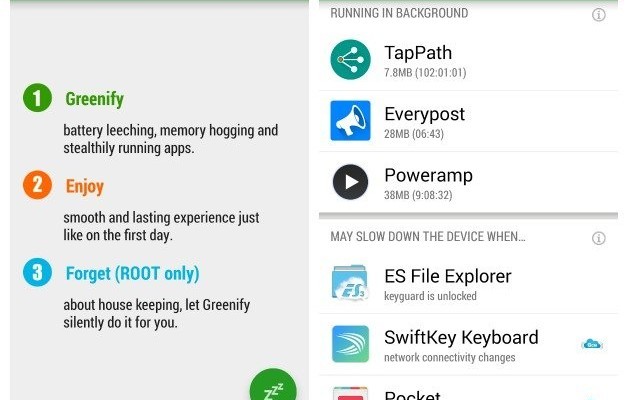Viewport: 628px width, 400px height.
Task: Open info for Running in Background section
Action: (x=598, y=15)
